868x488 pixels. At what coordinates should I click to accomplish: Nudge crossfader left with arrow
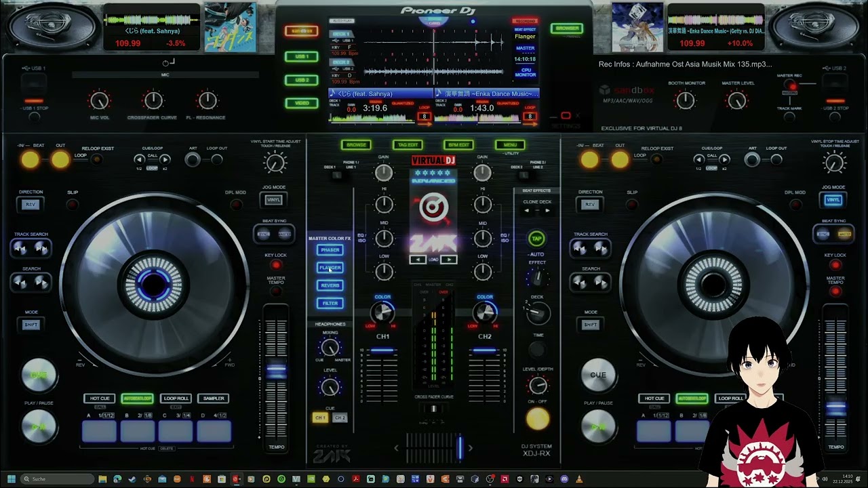[x=397, y=448]
